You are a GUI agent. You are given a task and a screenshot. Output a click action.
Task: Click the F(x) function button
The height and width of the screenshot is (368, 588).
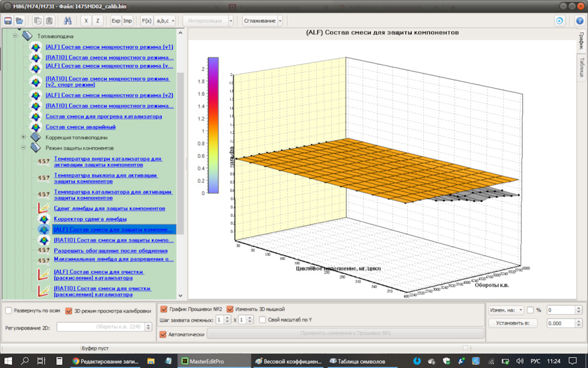(146, 21)
